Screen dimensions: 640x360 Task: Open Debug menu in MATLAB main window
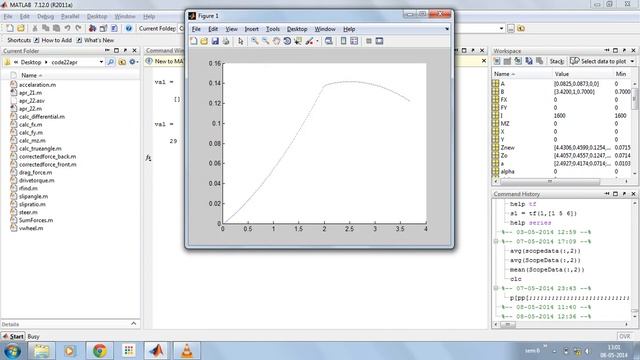[45, 16]
